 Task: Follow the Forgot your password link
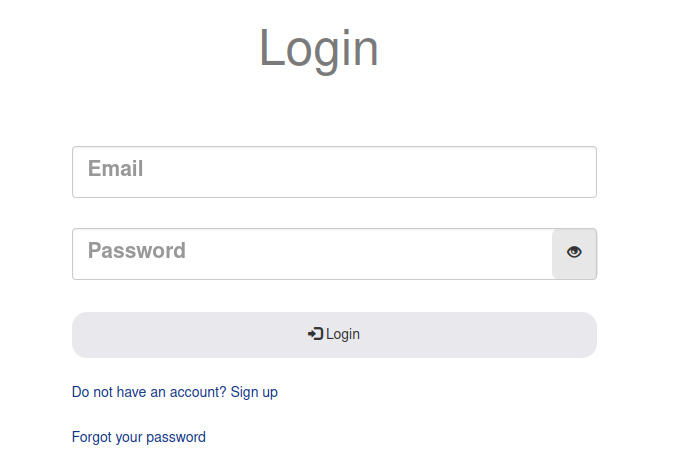[x=139, y=437]
